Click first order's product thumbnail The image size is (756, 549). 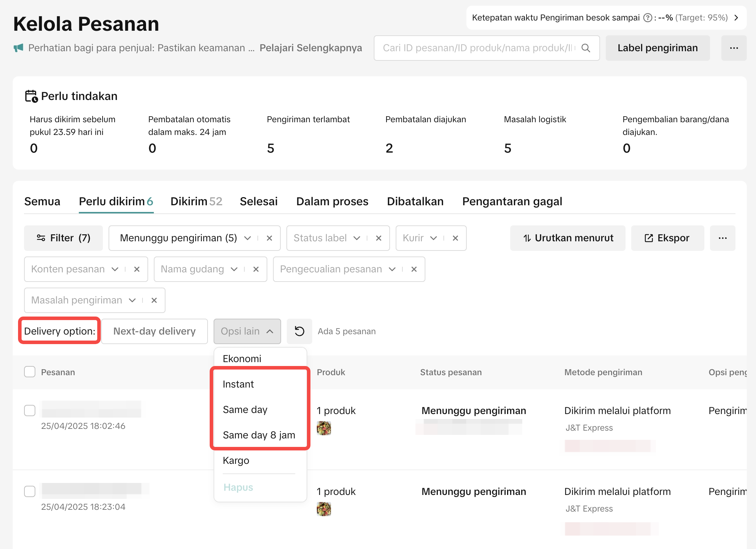coord(324,428)
